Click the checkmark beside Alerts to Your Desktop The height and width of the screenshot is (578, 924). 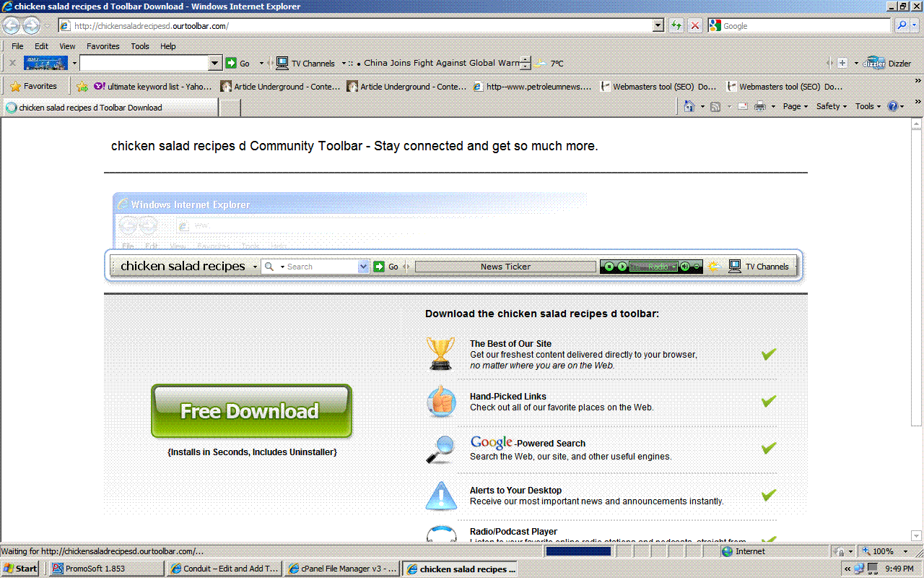(769, 495)
